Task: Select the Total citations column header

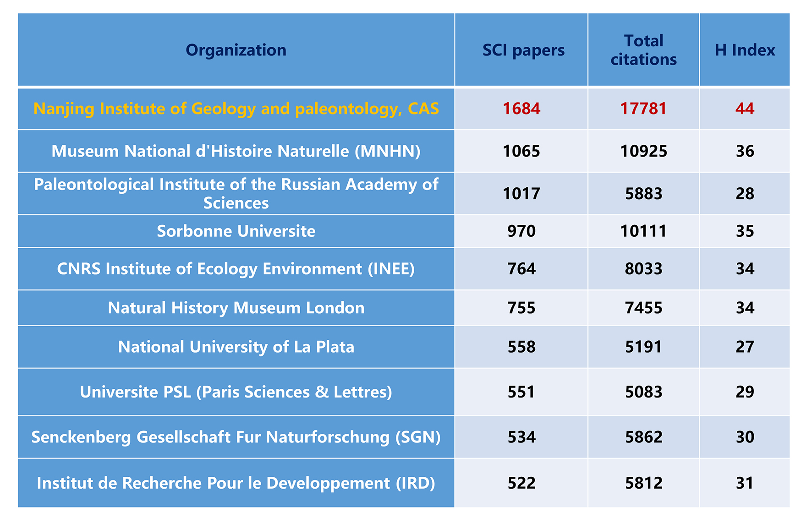Action: click(643, 50)
